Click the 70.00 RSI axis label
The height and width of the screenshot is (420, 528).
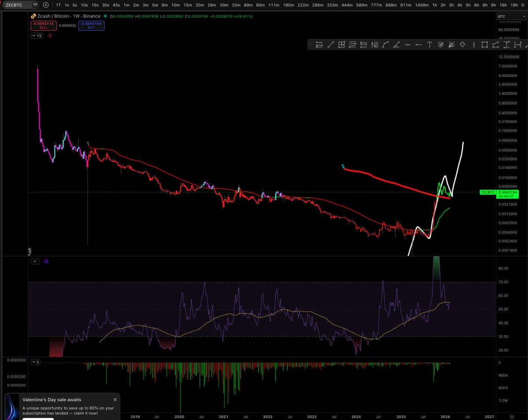[x=503, y=282]
